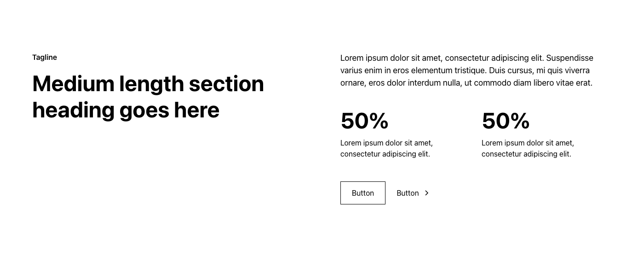The height and width of the screenshot is (256, 644).
Task: Click the outlined Button with border
Action: point(363,193)
